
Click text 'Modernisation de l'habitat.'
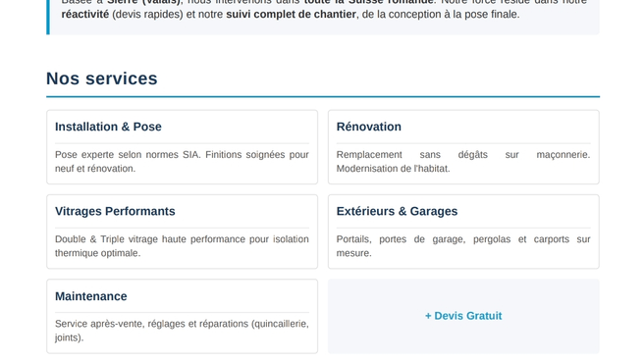pyautogui.click(x=393, y=169)
